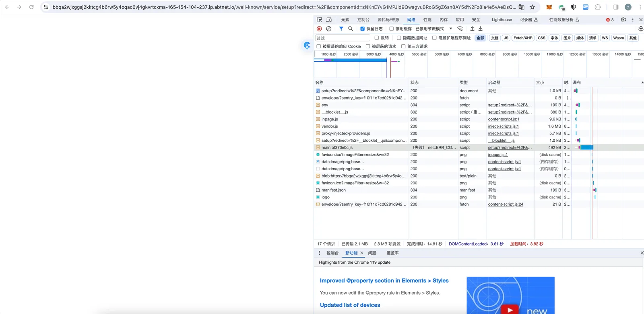Image resolution: width=644 pixels, height=314 pixels.
Task: Toggle hide extension URLs checkbox
Action: 434,38
